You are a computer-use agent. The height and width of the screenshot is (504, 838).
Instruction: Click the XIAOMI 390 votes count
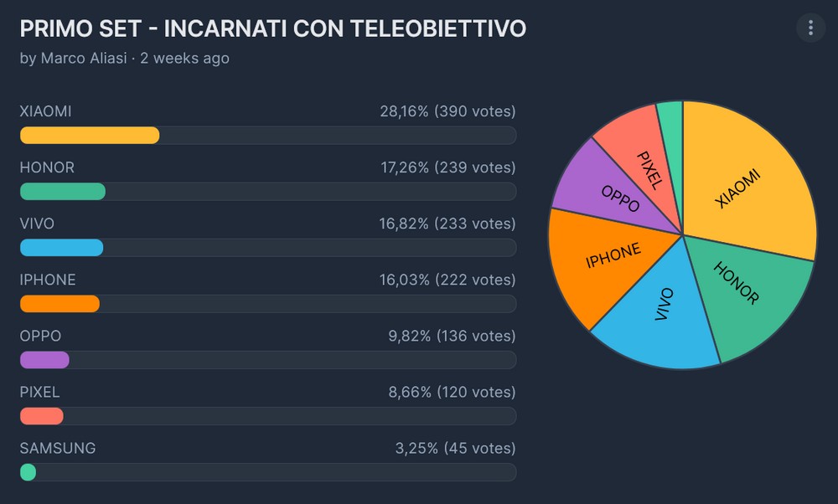click(x=474, y=112)
